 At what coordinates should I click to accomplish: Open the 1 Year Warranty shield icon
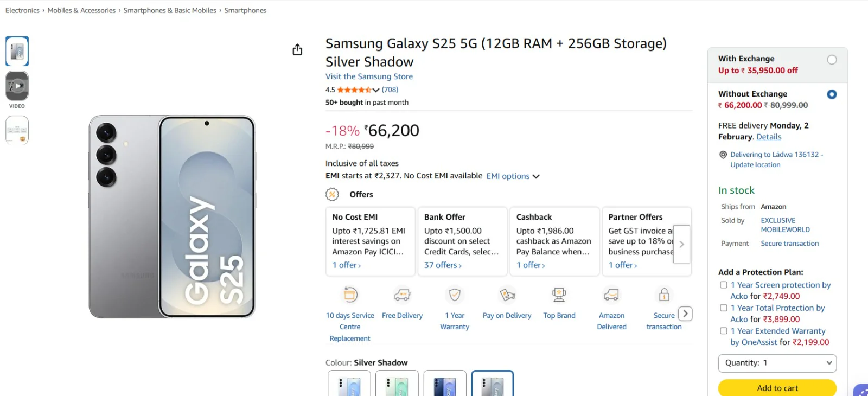click(455, 295)
